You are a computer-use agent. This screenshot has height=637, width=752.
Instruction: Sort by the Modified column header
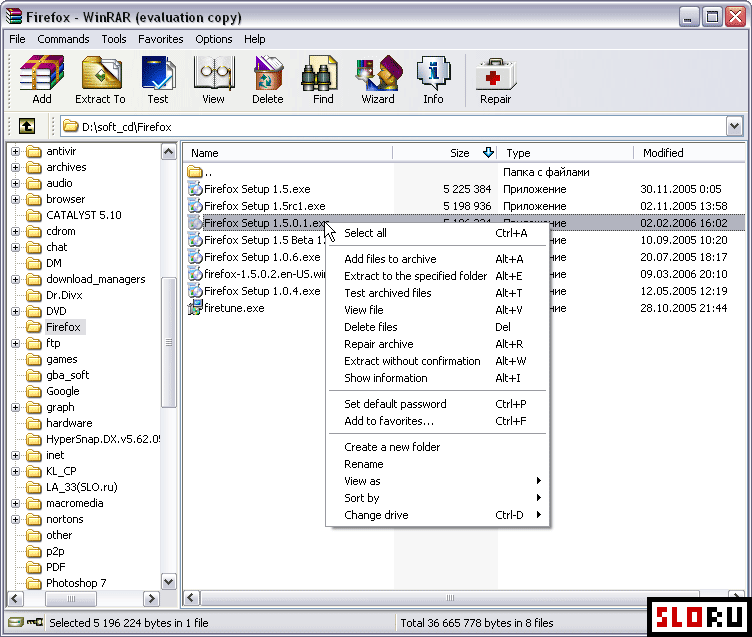pos(690,153)
